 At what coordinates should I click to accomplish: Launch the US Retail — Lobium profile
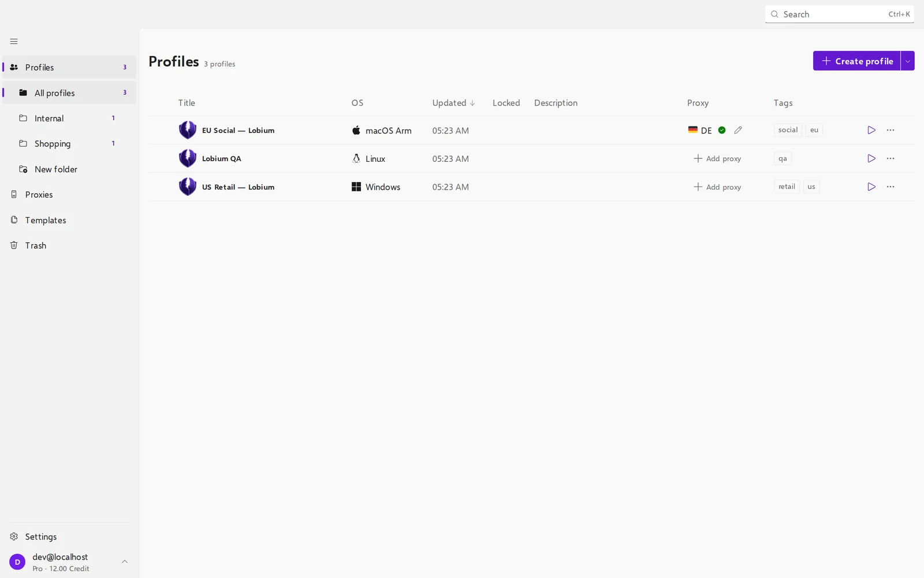tap(871, 187)
